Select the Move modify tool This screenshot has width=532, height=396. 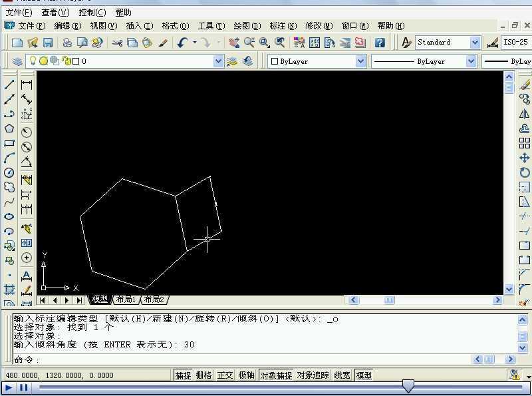[x=525, y=158]
